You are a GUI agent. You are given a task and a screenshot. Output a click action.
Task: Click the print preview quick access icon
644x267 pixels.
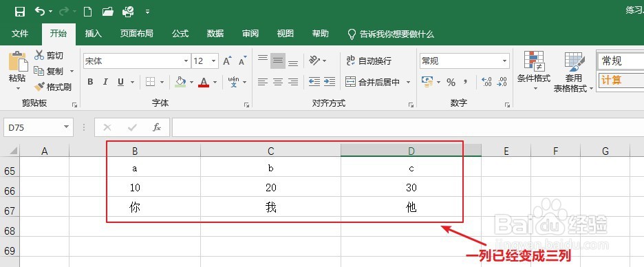[128, 12]
